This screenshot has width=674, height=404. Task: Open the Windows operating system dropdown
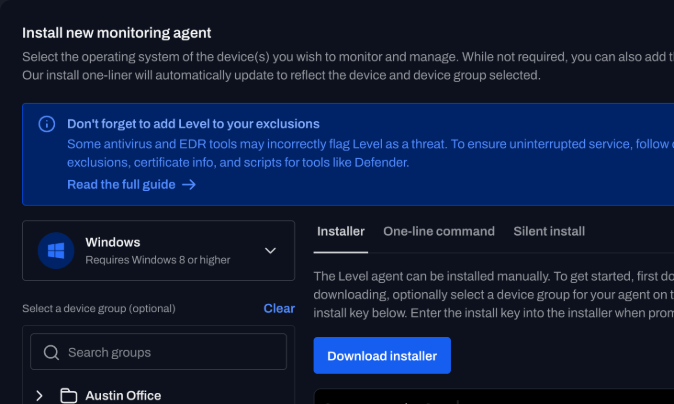(x=158, y=251)
